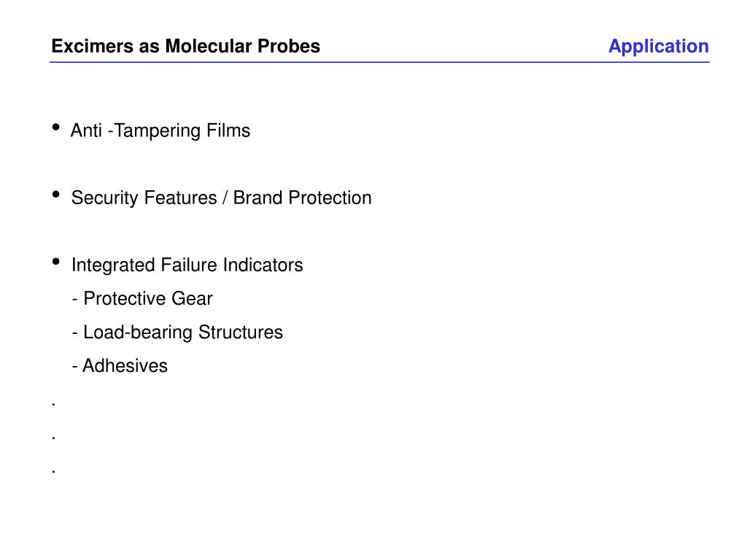Select the words Security Features
The height and width of the screenshot is (560, 747).
144,198
